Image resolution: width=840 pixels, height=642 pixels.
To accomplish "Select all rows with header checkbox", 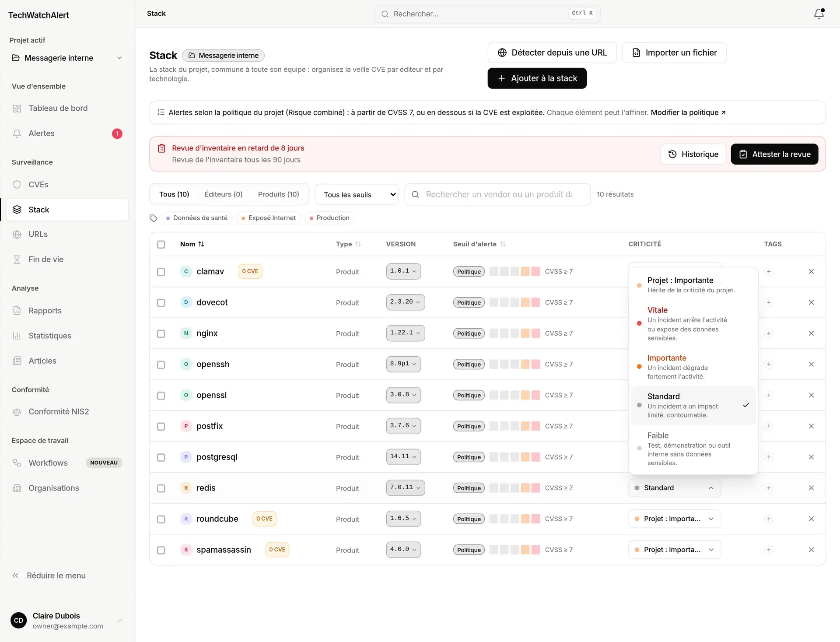I will pos(161,244).
